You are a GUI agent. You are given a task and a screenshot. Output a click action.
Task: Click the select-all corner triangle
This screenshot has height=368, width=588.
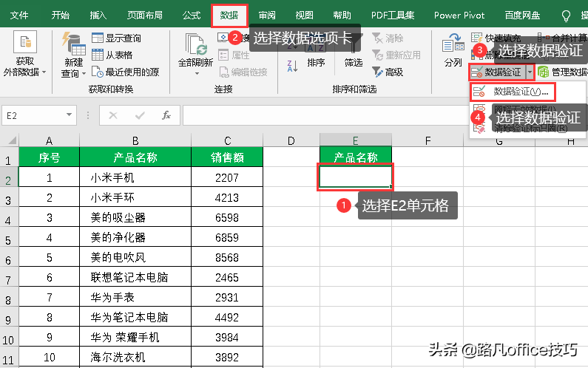coord(12,140)
